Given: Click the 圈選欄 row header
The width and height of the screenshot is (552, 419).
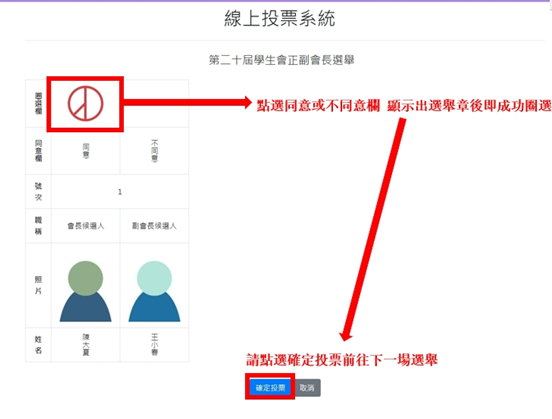Looking at the screenshot, I should coord(38,104).
